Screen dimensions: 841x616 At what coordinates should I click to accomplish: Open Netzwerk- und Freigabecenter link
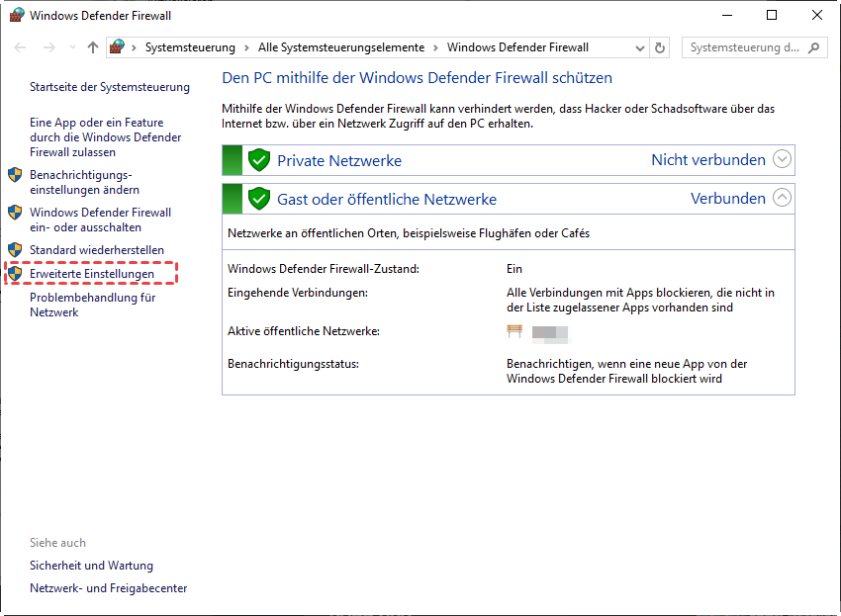point(108,588)
